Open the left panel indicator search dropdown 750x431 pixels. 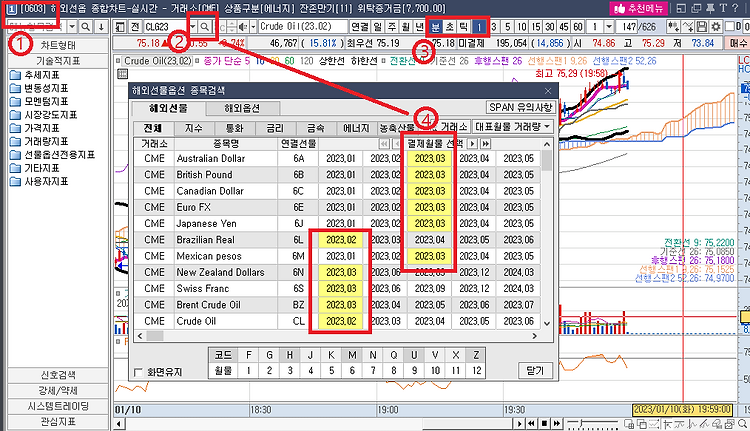tap(72, 27)
